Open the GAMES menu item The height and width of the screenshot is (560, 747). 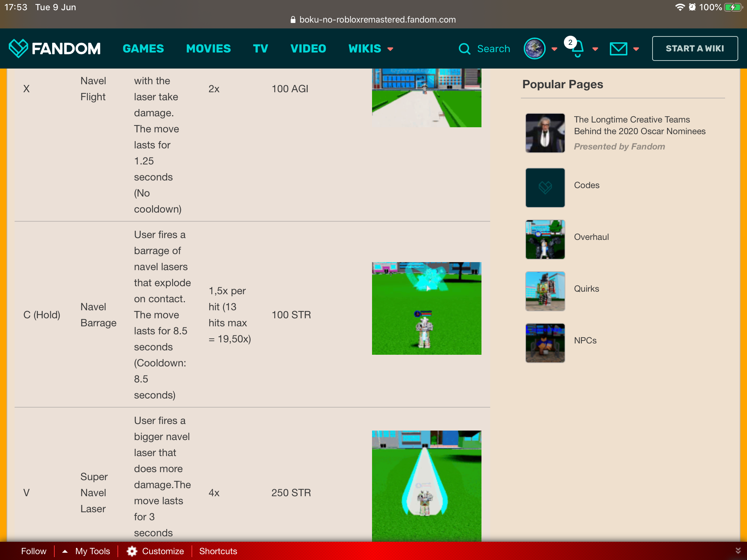point(143,48)
